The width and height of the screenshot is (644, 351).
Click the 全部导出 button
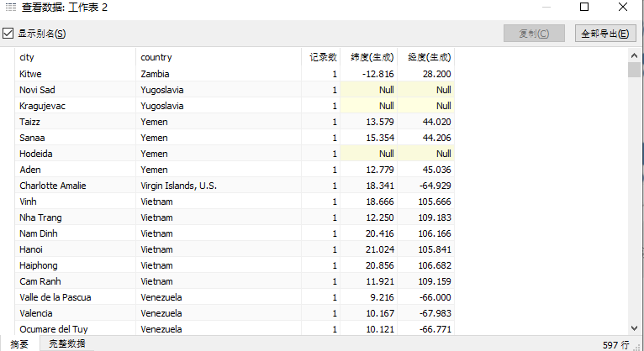click(604, 34)
